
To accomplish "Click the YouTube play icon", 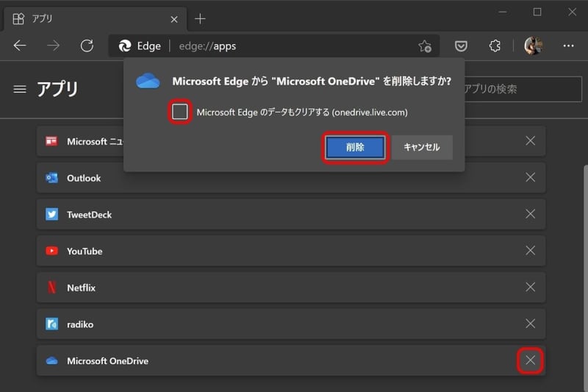I will tap(51, 251).
